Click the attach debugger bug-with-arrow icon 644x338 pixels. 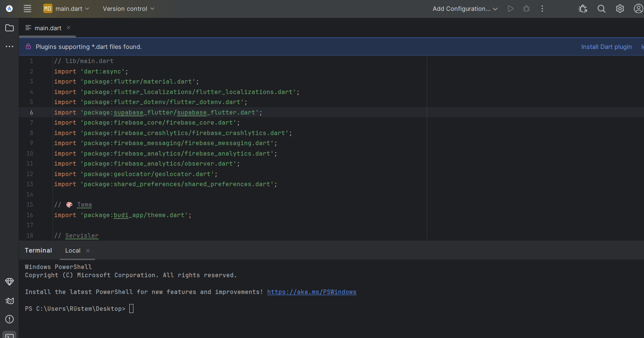(x=583, y=9)
